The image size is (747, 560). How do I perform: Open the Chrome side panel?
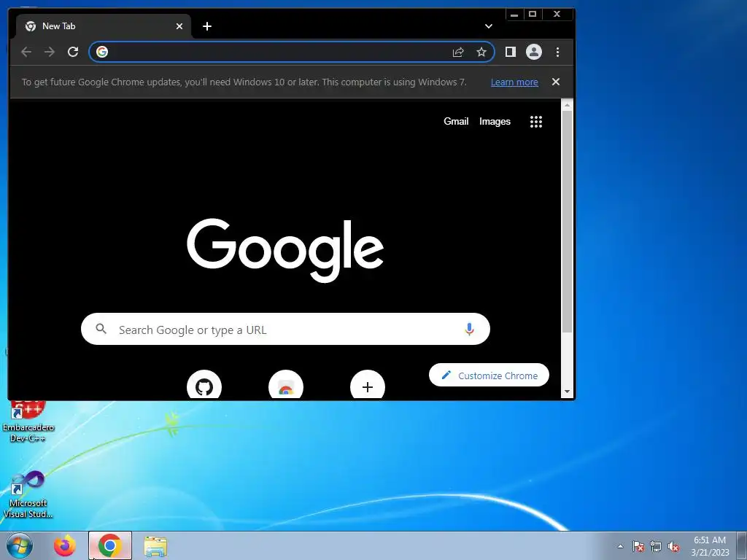510,52
